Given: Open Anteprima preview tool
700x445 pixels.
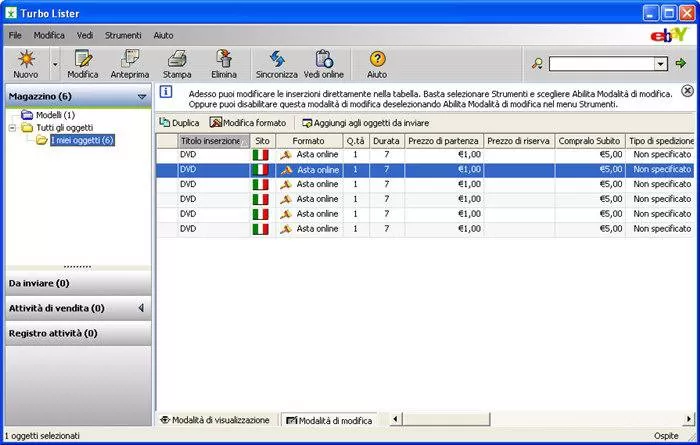Looking at the screenshot, I should pyautogui.click(x=129, y=61).
